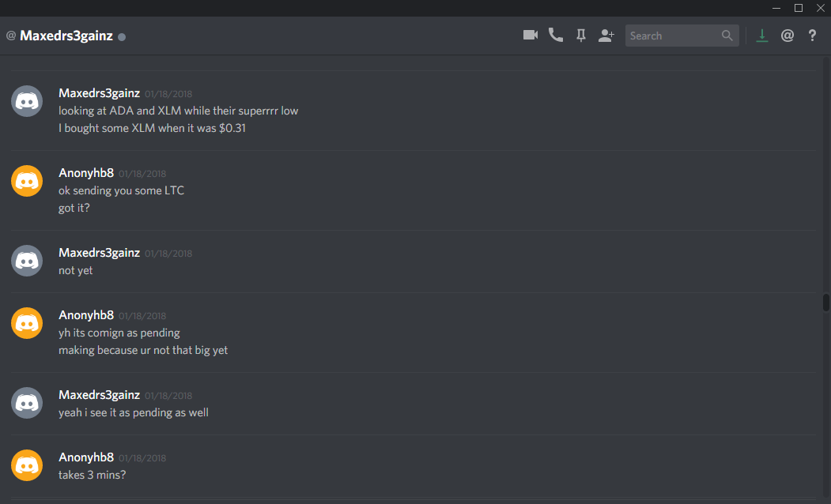Click the offline status dot beside the title

pyautogui.click(x=122, y=37)
